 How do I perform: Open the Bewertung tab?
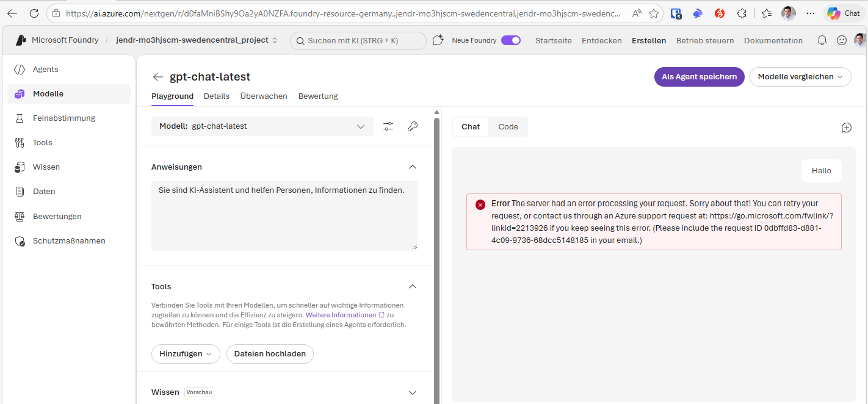pyautogui.click(x=318, y=96)
